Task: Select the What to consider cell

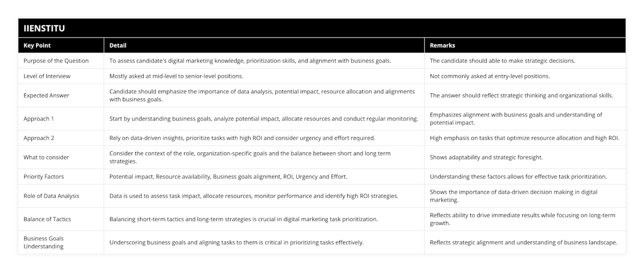Action: point(46,157)
